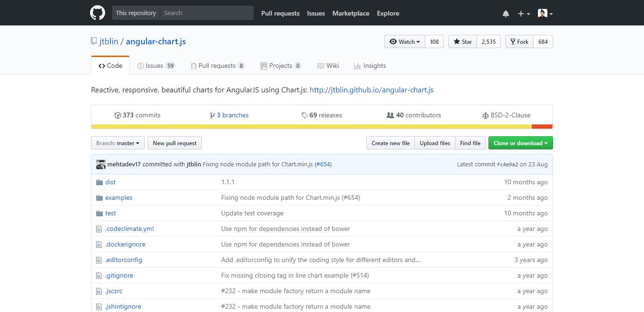Open the jtblin.github.io/angular-chart.js link
Image resolution: width=644 pixels, height=312 pixels.
(372, 90)
